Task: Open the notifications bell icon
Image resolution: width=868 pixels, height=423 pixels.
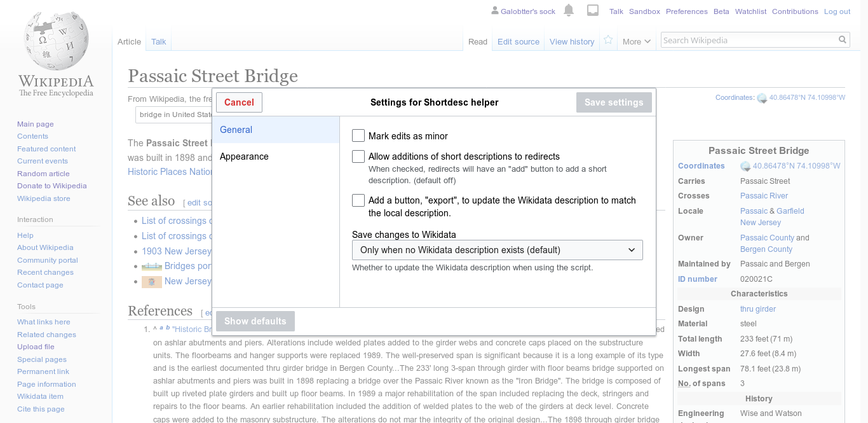Action: coord(569,10)
